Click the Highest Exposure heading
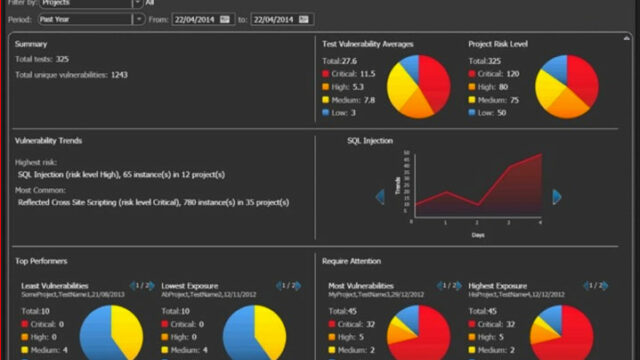The height and width of the screenshot is (360, 640). pos(498,286)
